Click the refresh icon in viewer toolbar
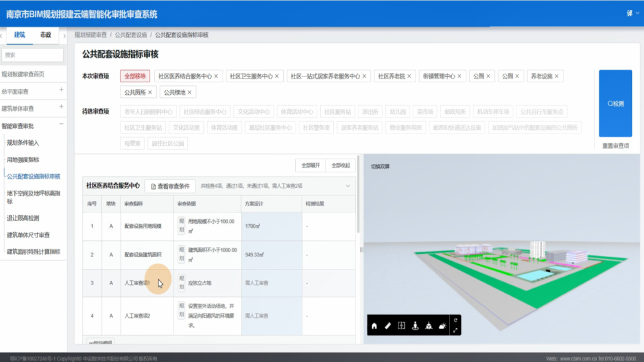644x362 pixels. (x=456, y=320)
